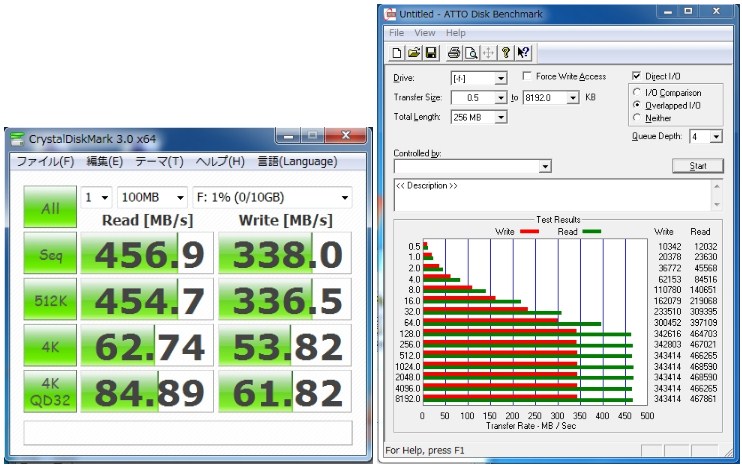Click the Description box scrollbar up arrow

coord(717,186)
